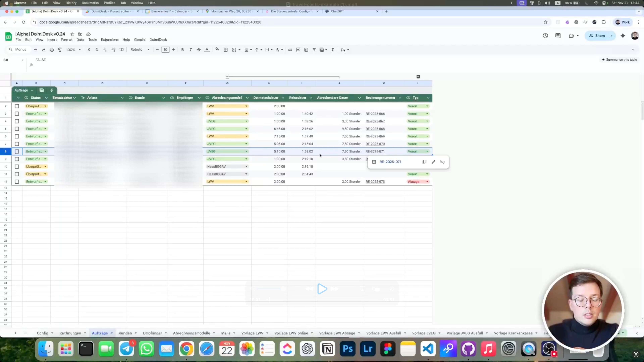Pick fill color paint bucket

[217, 49]
